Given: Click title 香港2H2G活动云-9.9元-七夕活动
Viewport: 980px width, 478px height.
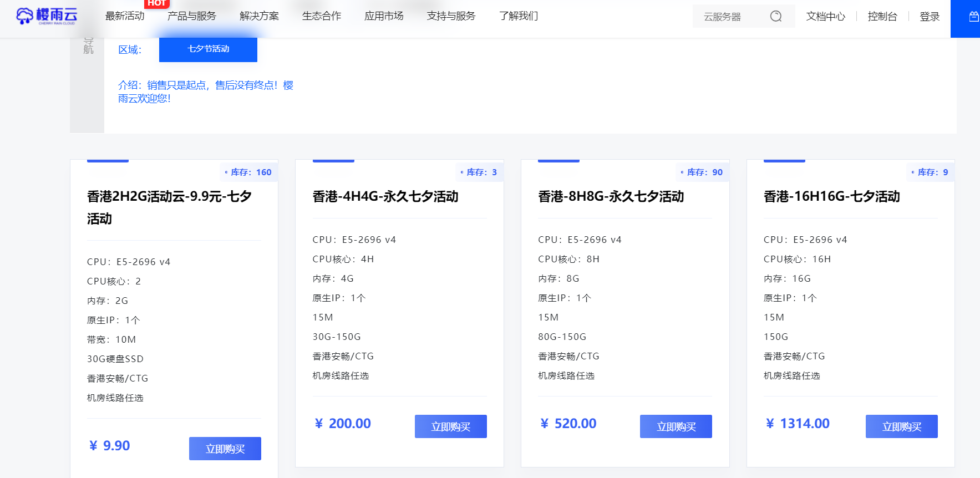Looking at the screenshot, I should [x=170, y=207].
